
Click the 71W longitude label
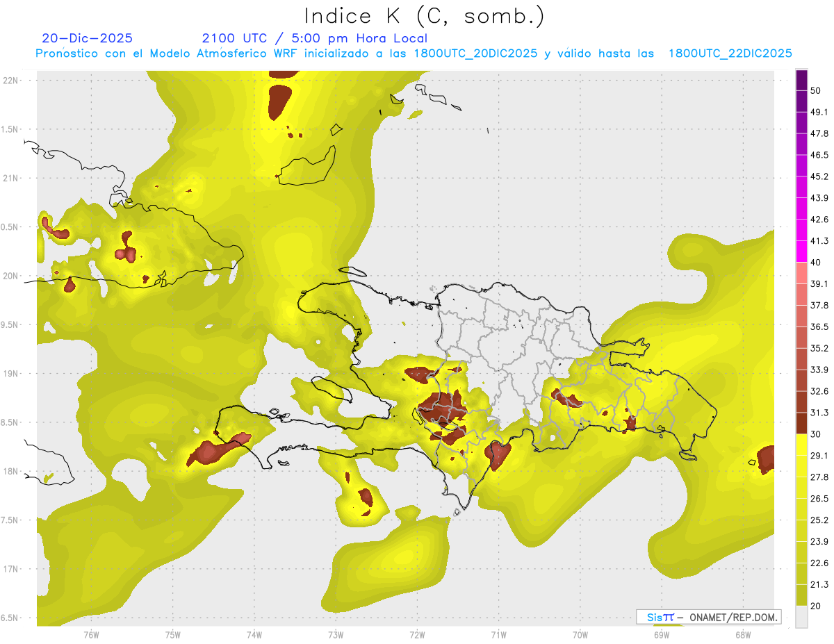click(x=498, y=635)
